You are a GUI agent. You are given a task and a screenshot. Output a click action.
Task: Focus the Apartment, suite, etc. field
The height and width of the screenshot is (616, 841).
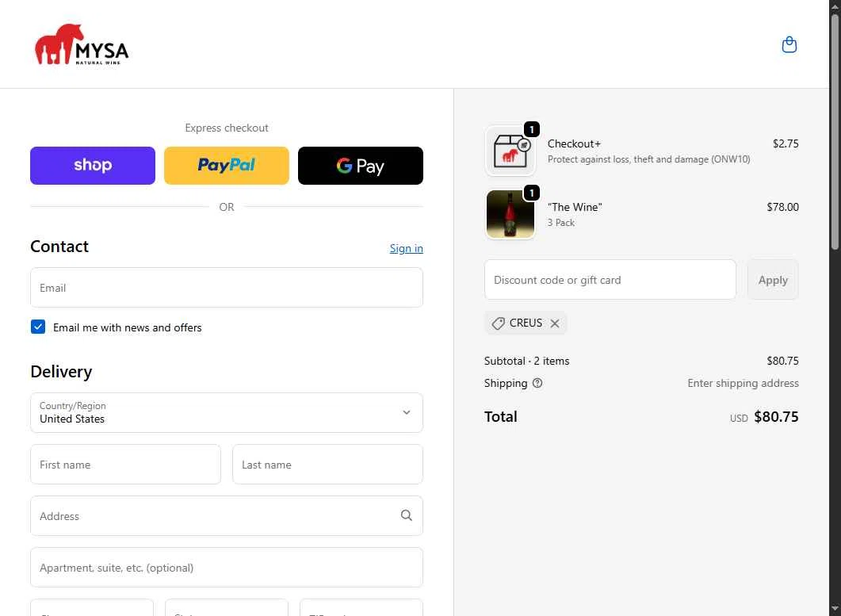coord(227,567)
